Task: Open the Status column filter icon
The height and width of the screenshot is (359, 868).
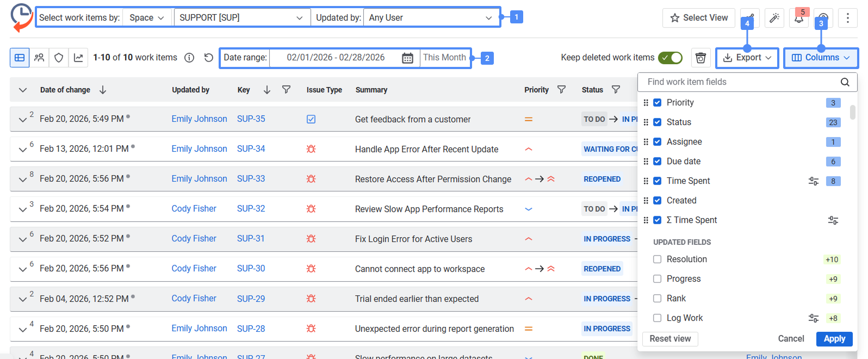Action: pyautogui.click(x=616, y=90)
